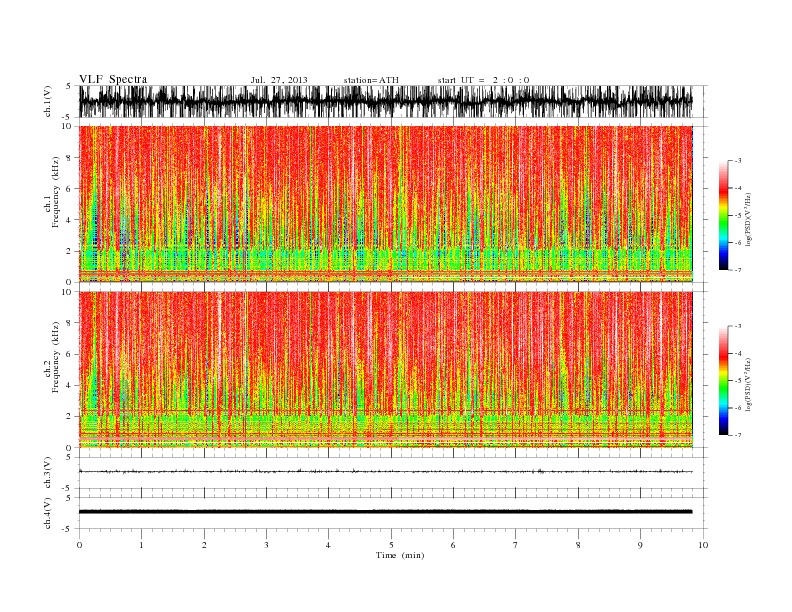Click the ch.1 colorbar "log(PSD)(V²/Hz)" label
Image resolution: width=792 pixels, height=612 pixels.
click(749, 219)
